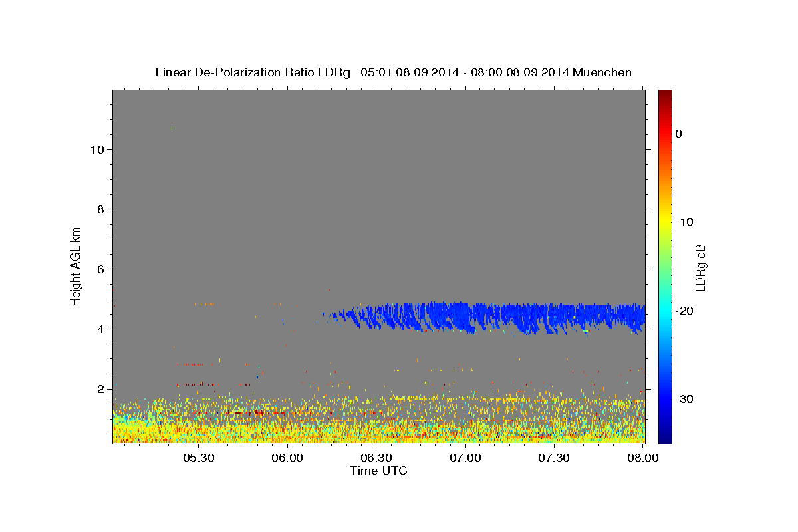Click the colorbar tick label -20
This screenshot has width=798, height=532.
pos(685,311)
